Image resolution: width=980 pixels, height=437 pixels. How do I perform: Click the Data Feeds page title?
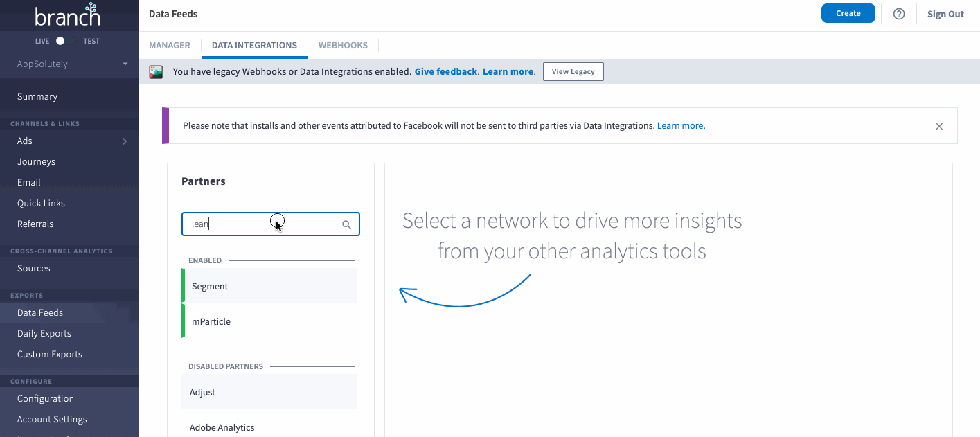click(173, 14)
